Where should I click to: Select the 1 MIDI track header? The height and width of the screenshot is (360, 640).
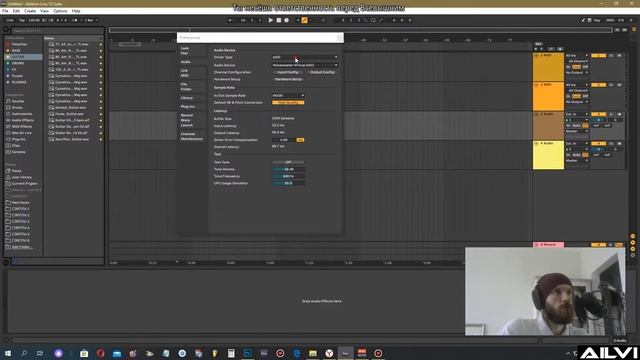tap(548, 67)
